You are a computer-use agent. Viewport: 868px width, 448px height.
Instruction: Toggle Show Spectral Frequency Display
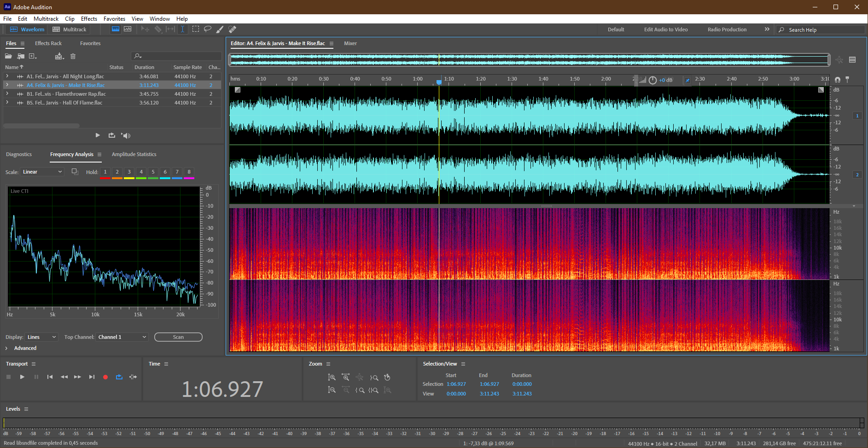click(x=116, y=29)
